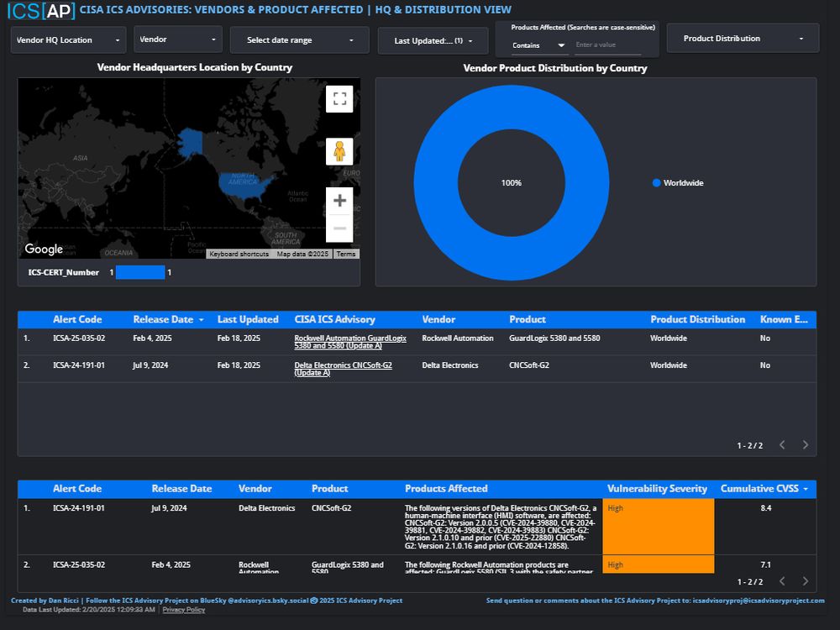This screenshot has height=630, width=840.
Task: Open the Select date range picker
Action: pyautogui.click(x=300, y=40)
